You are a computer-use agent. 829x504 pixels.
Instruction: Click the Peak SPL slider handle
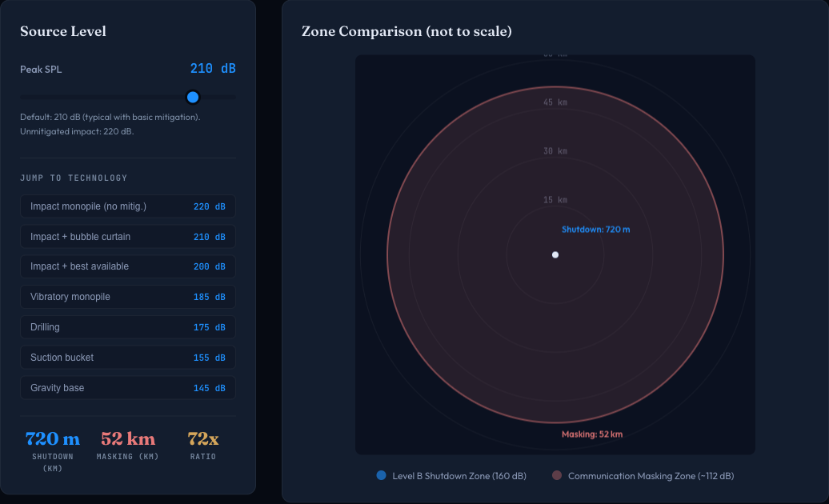191,97
